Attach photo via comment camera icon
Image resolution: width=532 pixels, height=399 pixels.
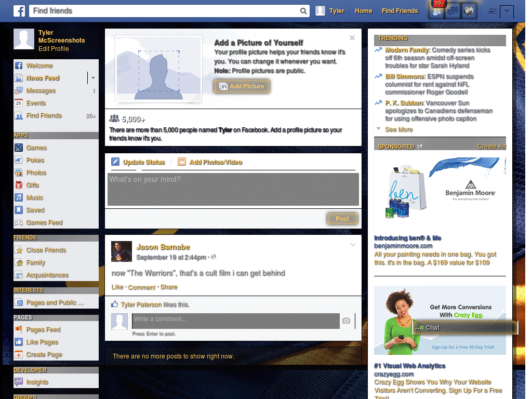point(346,321)
